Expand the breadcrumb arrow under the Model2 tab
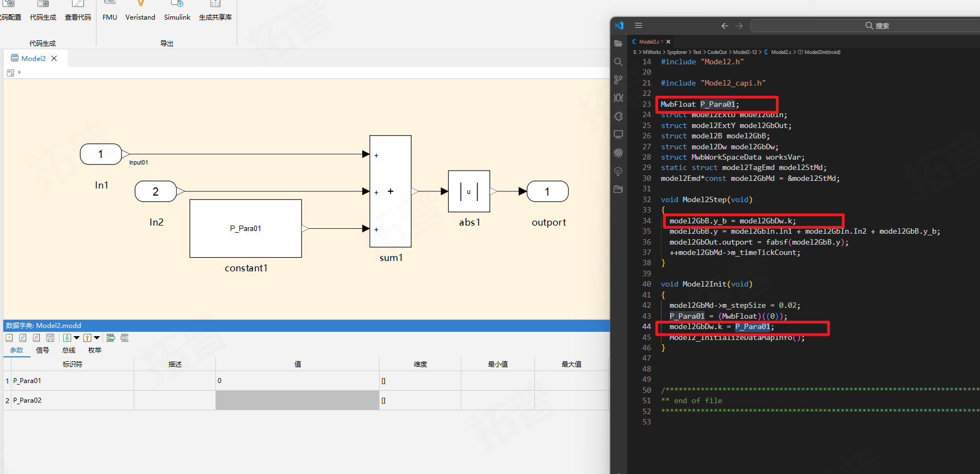The width and height of the screenshot is (980, 474). click(x=20, y=72)
